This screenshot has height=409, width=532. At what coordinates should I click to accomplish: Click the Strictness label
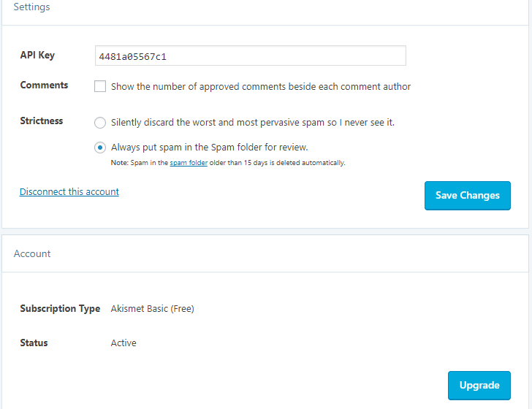tap(42, 121)
